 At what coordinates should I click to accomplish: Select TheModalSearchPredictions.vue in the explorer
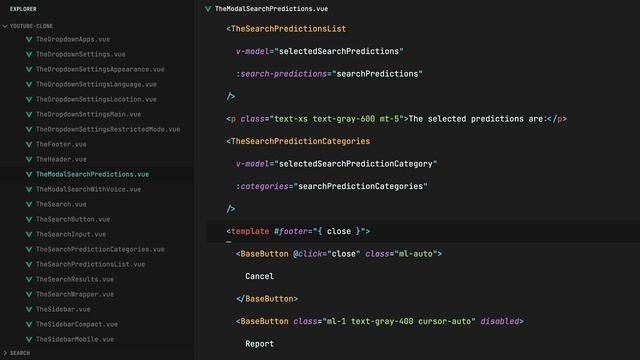tap(92, 174)
